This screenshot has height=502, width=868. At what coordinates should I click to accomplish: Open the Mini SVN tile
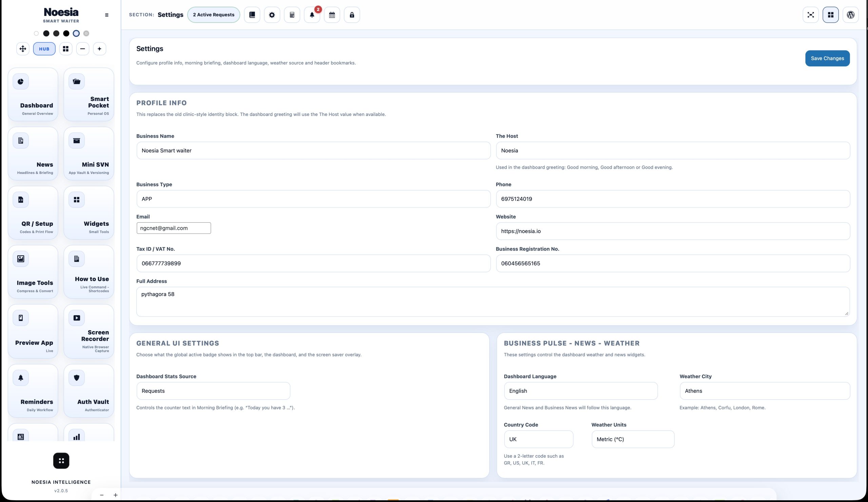(89, 154)
